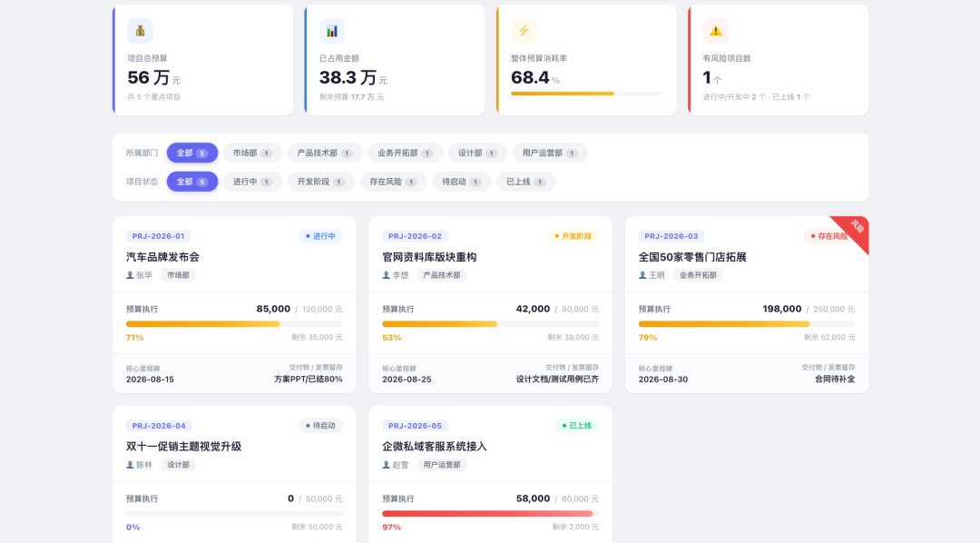The height and width of the screenshot is (543, 980).
Task: Click the person icon beside 张华
Action: 130,275
